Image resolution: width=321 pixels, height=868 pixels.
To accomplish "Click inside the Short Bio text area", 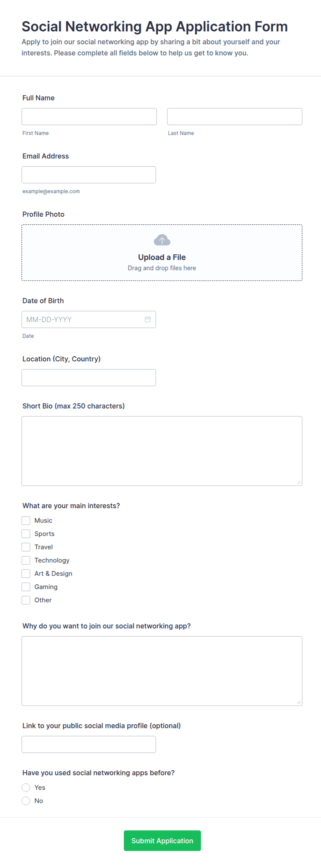I will pyautogui.click(x=162, y=451).
